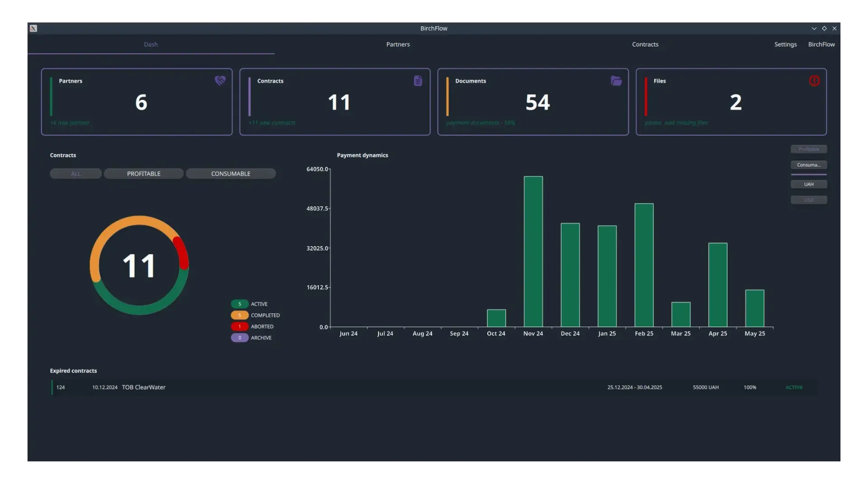Select the TOB ClearWater expired contract row
The width and height of the screenshot is (868, 494).
pyautogui.click(x=143, y=387)
